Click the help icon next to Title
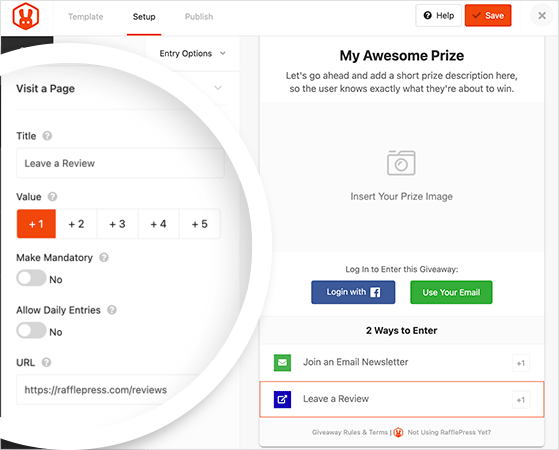559x450 pixels. [x=47, y=136]
